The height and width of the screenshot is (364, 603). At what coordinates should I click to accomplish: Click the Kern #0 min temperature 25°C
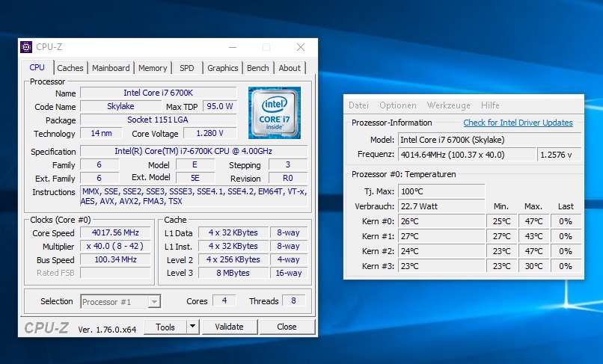pos(501,221)
